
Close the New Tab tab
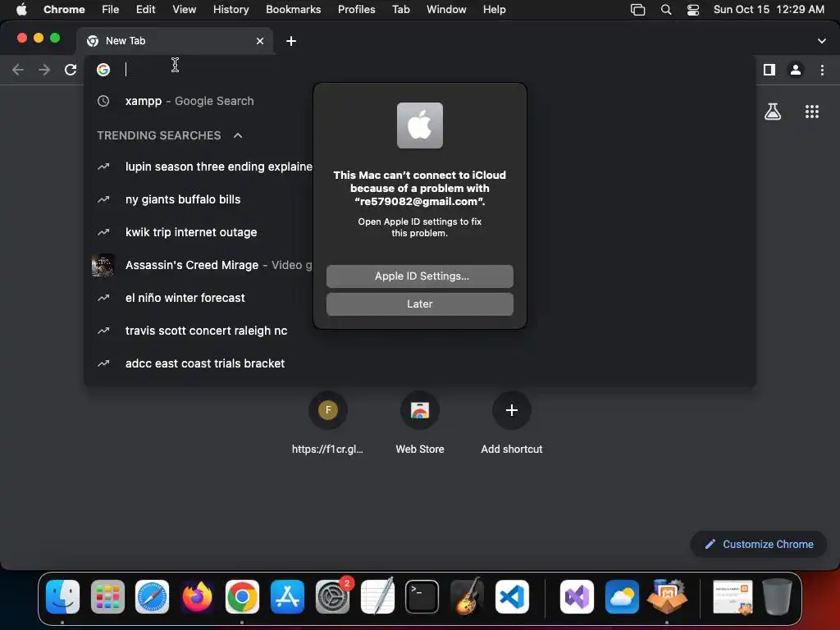coord(260,41)
